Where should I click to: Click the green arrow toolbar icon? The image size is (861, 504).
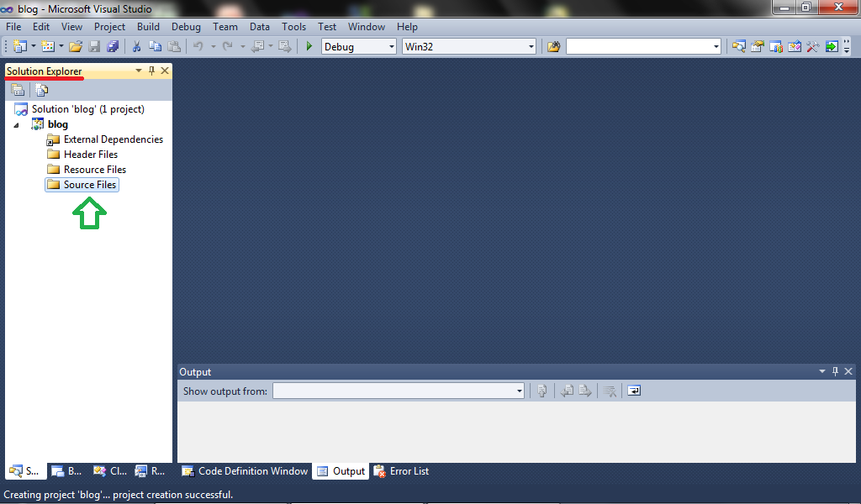(x=832, y=46)
